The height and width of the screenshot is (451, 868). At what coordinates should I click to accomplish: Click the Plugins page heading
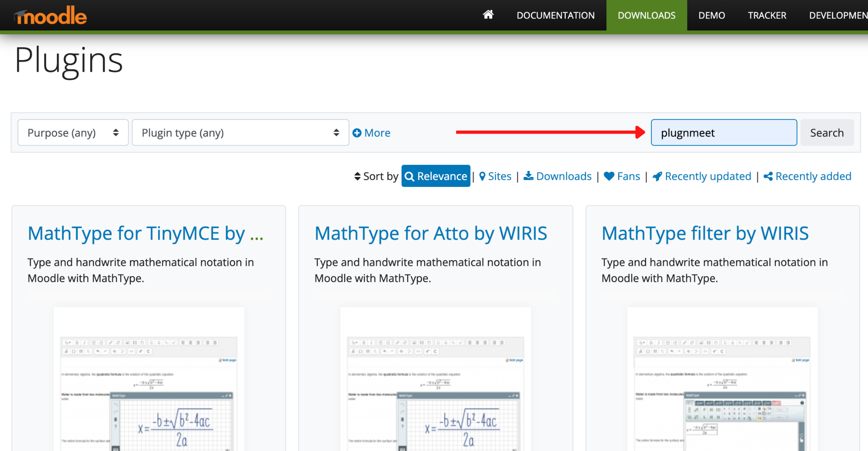tap(69, 61)
